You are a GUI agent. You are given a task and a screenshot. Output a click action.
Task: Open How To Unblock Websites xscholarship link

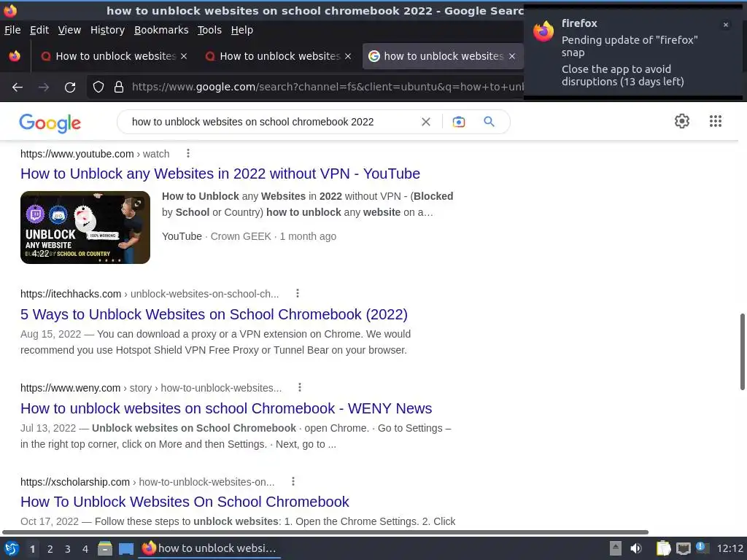tap(185, 502)
